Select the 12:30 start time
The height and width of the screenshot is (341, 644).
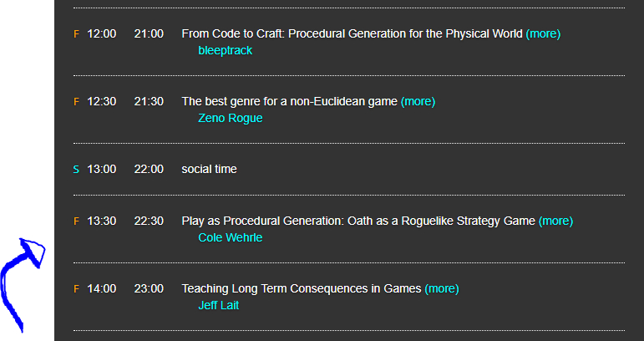102,102
